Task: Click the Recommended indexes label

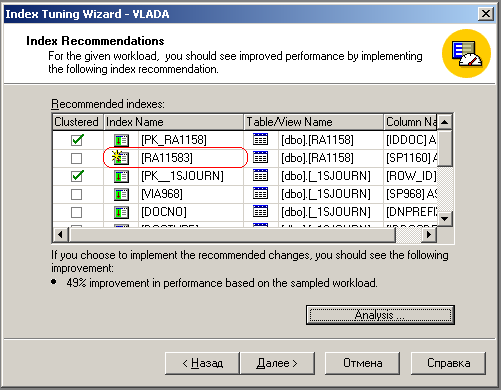Action: 108,104
